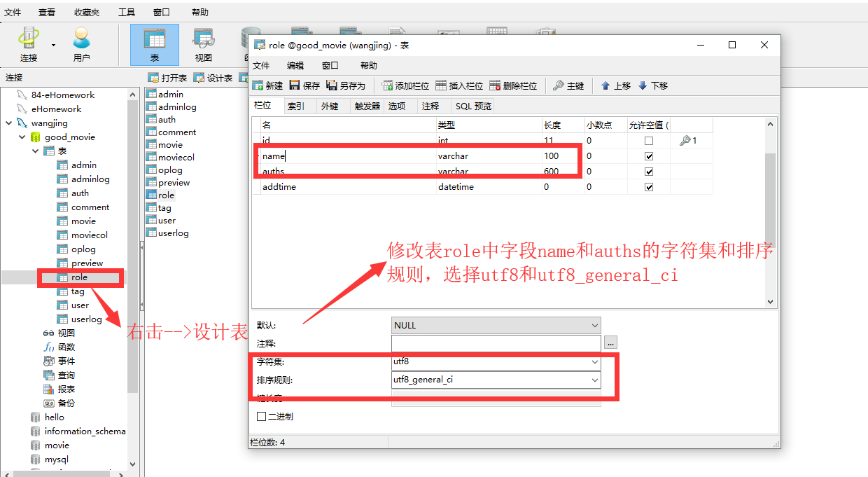
Task: Click 上移 (Move Up) arrow
Action: pyautogui.click(x=616, y=85)
